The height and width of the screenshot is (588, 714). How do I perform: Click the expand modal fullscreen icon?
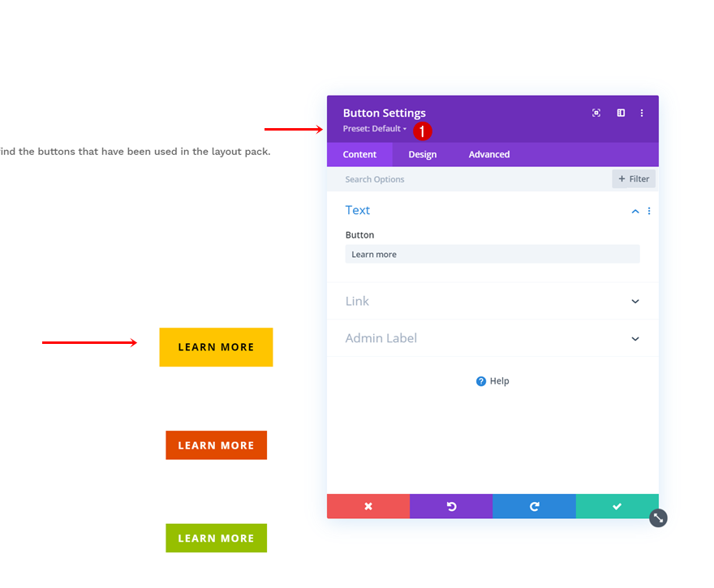click(596, 113)
